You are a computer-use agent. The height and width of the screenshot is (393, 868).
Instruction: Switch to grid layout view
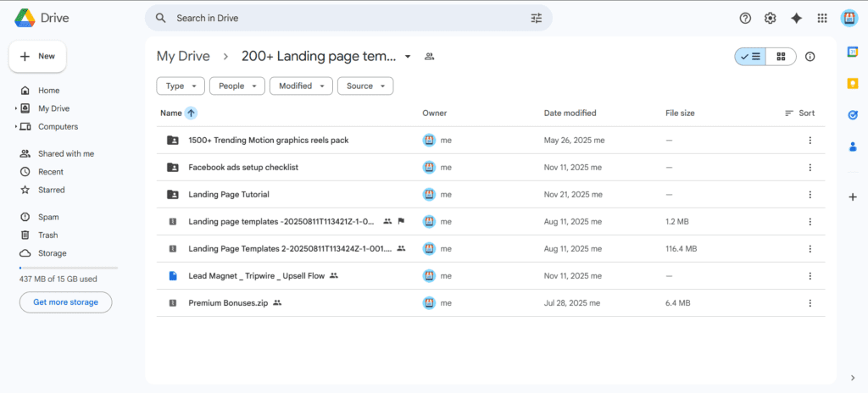tap(781, 57)
